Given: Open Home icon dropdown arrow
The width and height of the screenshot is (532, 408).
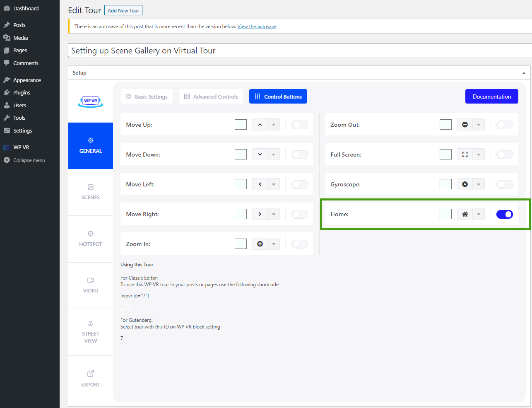Looking at the screenshot, I should pyautogui.click(x=479, y=214).
